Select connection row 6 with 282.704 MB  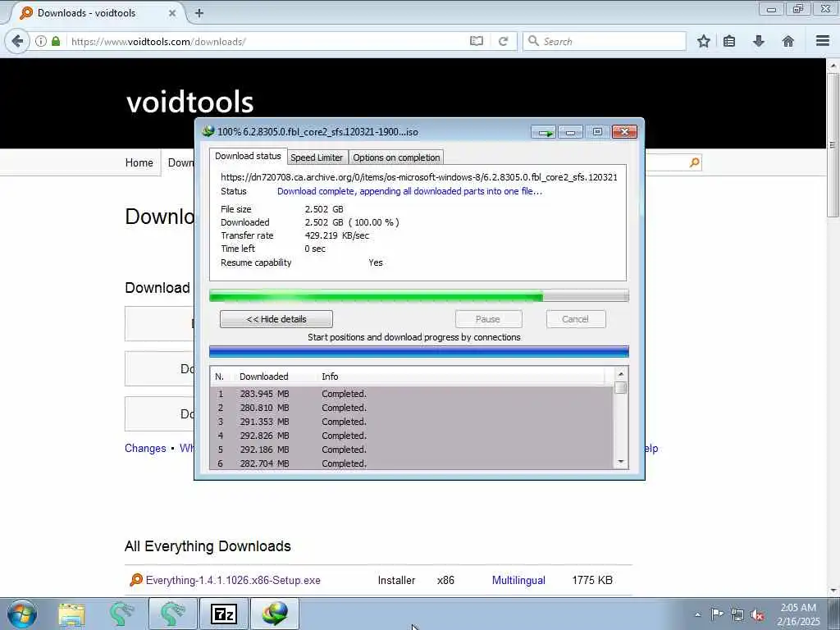click(412, 463)
